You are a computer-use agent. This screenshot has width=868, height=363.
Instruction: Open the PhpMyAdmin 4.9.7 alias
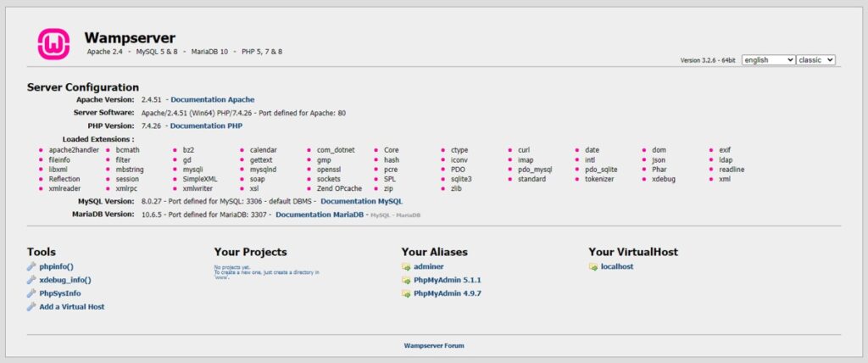coord(448,293)
